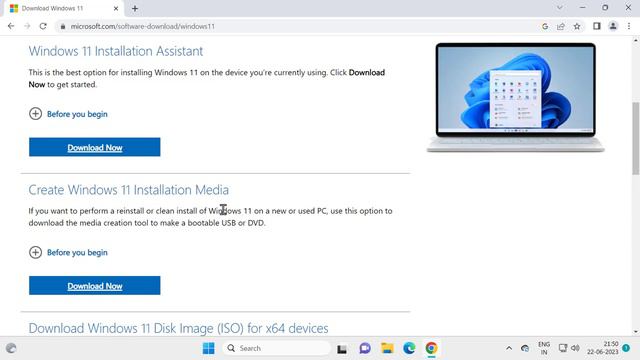This screenshot has width=640, height=360.
Task: Click the cloud tray icon beside the chevron
Action: 525,348
